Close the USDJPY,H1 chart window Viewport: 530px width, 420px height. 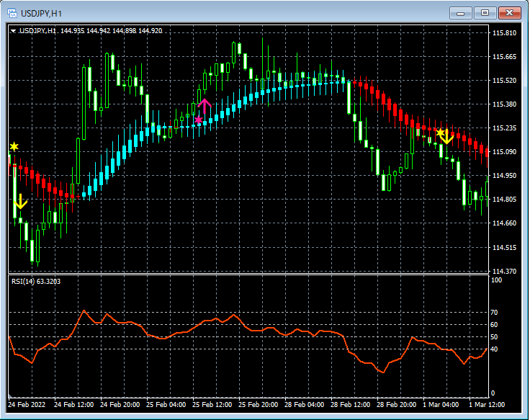click(509, 13)
